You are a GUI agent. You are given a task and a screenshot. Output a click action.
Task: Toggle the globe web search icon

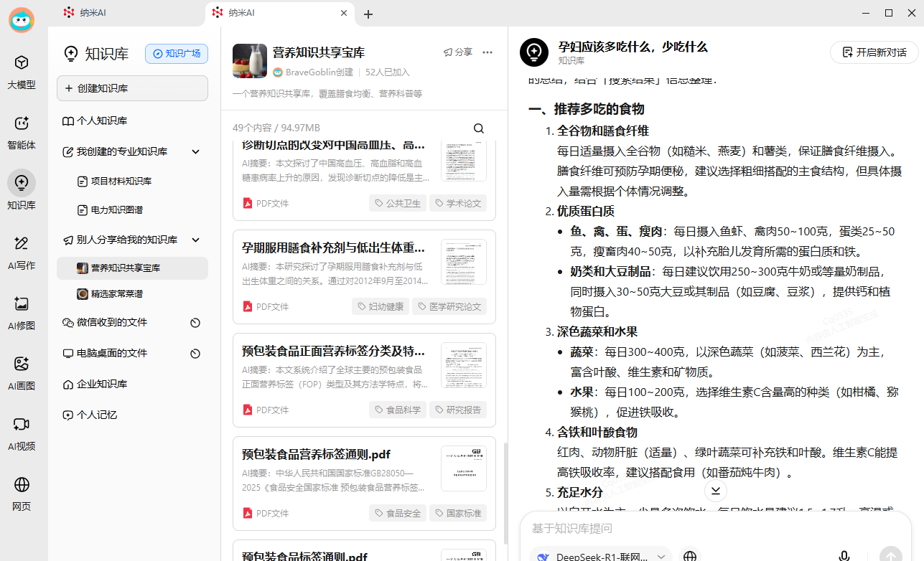point(690,557)
